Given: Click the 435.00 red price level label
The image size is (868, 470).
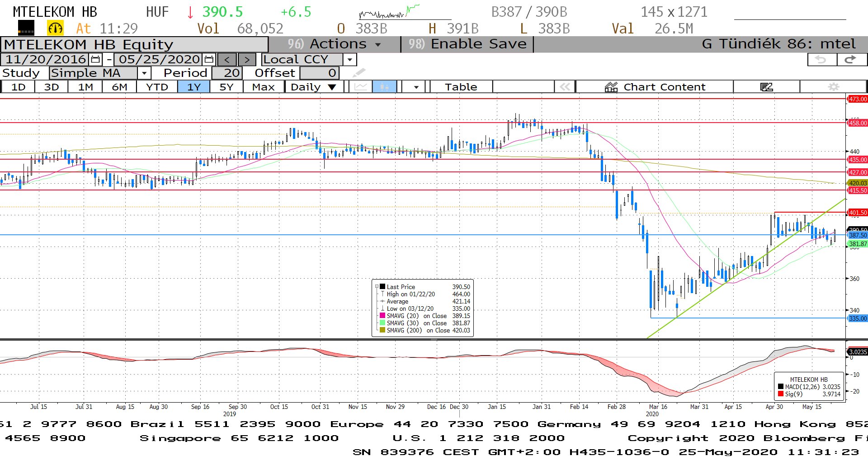Looking at the screenshot, I should point(857,160).
